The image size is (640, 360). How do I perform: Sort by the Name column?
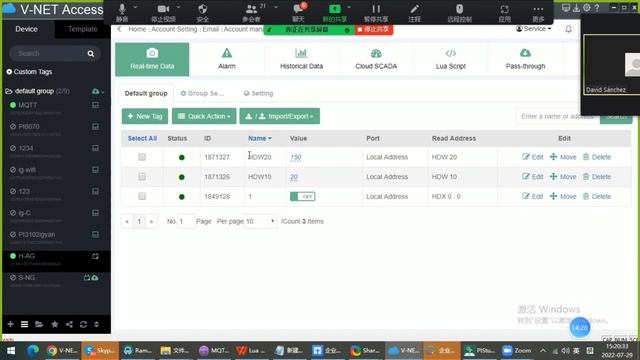tap(260, 138)
